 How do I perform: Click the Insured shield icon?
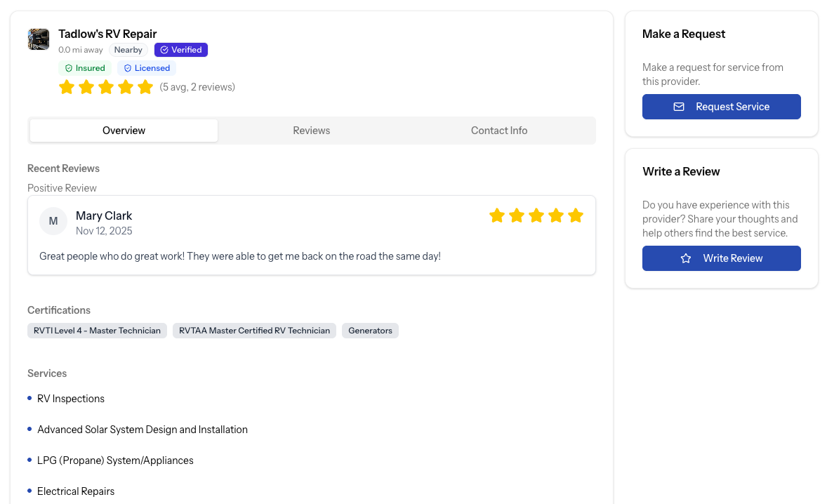[x=69, y=68]
